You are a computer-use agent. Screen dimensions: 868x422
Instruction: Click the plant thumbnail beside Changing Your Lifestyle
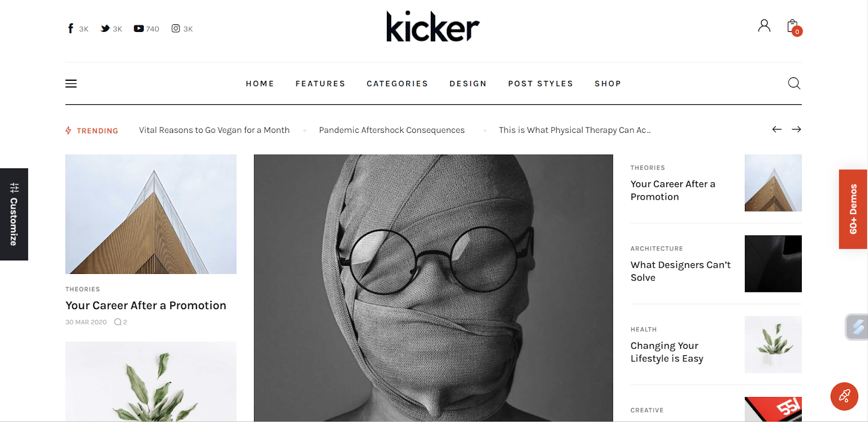(x=773, y=344)
